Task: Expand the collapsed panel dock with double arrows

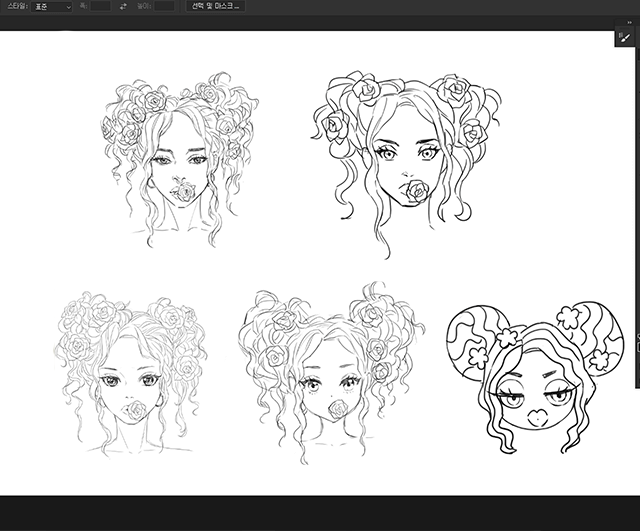Action: point(629,22)
